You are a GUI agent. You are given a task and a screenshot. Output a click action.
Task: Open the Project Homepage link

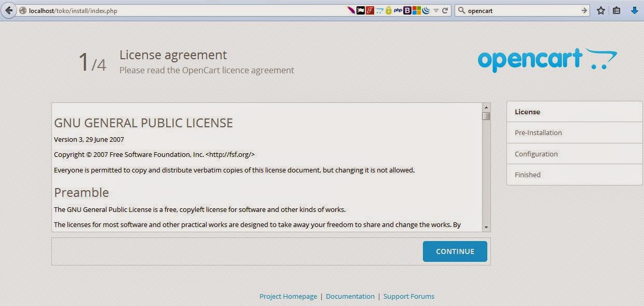pyautogui.click(x=288, y=296)
